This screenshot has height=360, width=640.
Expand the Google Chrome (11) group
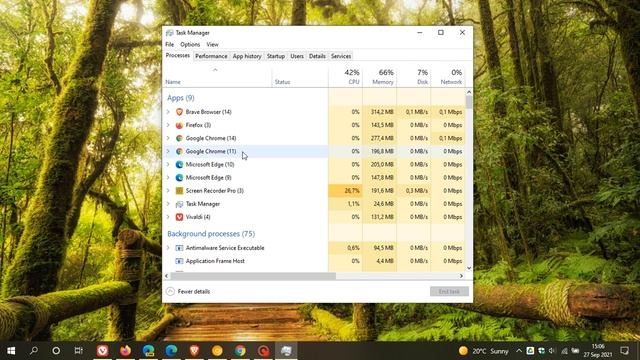coord(168,151)
